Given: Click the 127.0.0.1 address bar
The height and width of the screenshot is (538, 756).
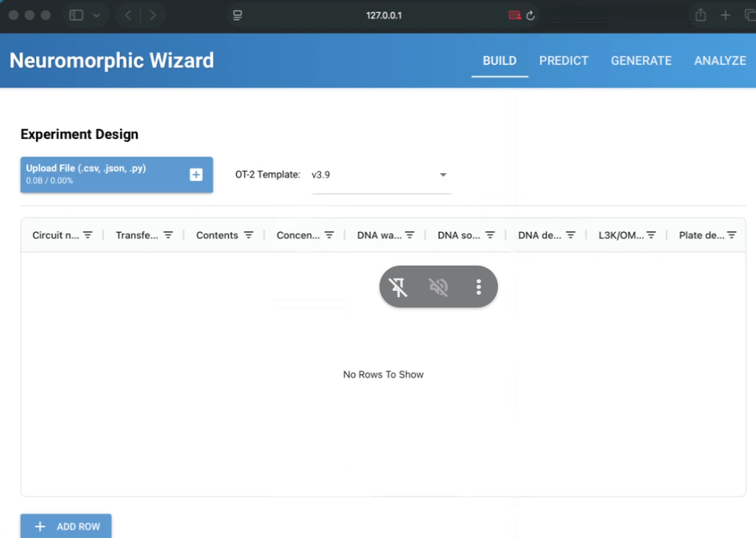Looking at the screenshot, I should pos(384,15).
